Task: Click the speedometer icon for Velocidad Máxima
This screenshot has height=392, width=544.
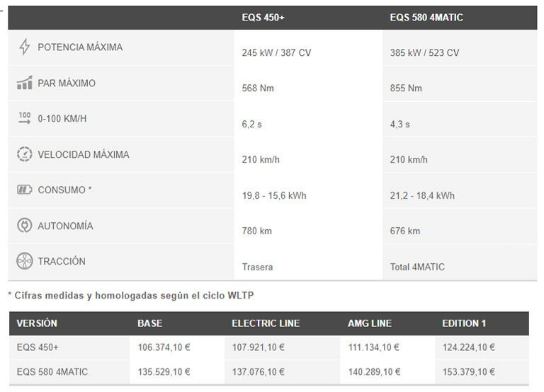Action: [25, 154]
